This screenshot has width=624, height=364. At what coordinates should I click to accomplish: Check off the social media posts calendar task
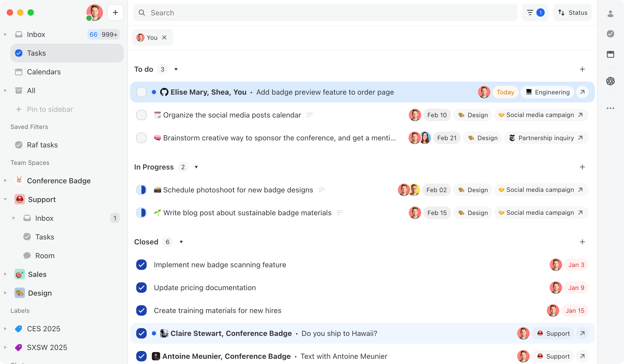coord(141,115)
